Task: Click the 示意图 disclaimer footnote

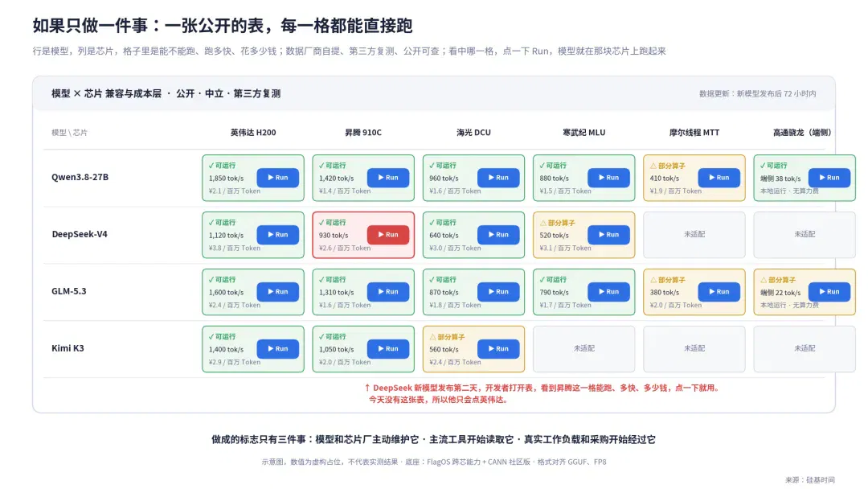Action: (x=434, y=462)
